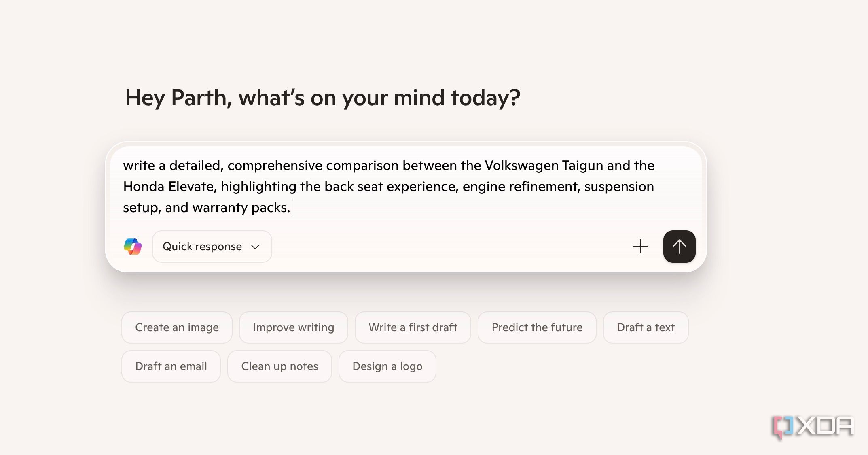Choose the Improve writing suggestion chip

(293, 327)
